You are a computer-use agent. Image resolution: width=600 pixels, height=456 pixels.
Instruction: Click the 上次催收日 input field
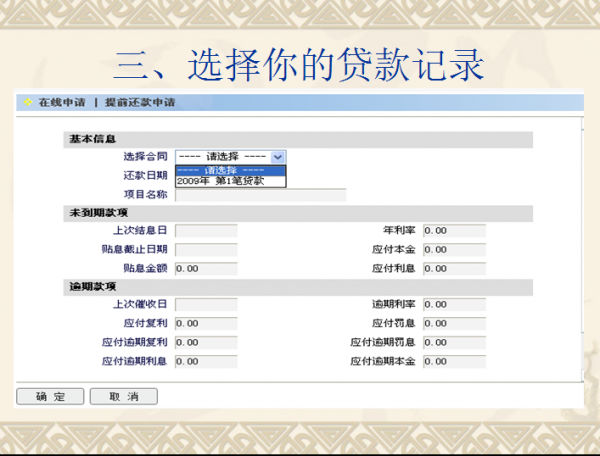(206, 305)
